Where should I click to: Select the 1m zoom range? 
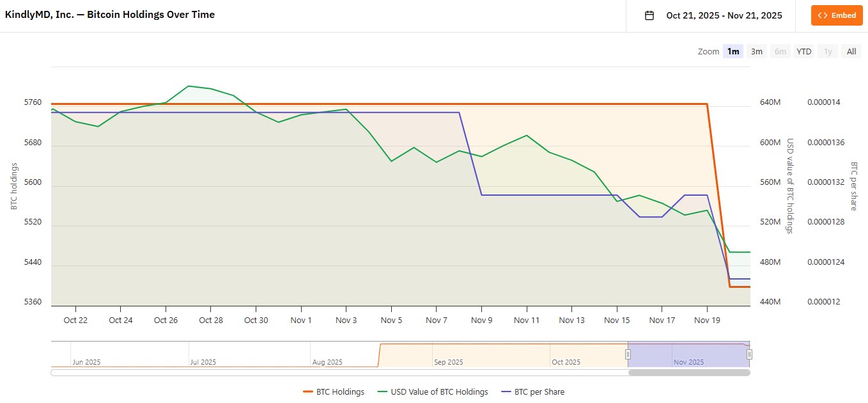pyautogui.click(x=733, y=52)
